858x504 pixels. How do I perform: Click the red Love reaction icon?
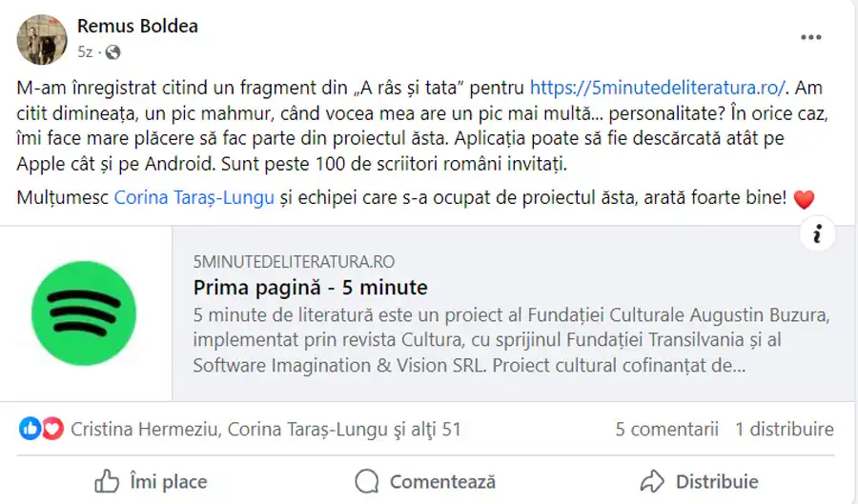coord(51,429)
